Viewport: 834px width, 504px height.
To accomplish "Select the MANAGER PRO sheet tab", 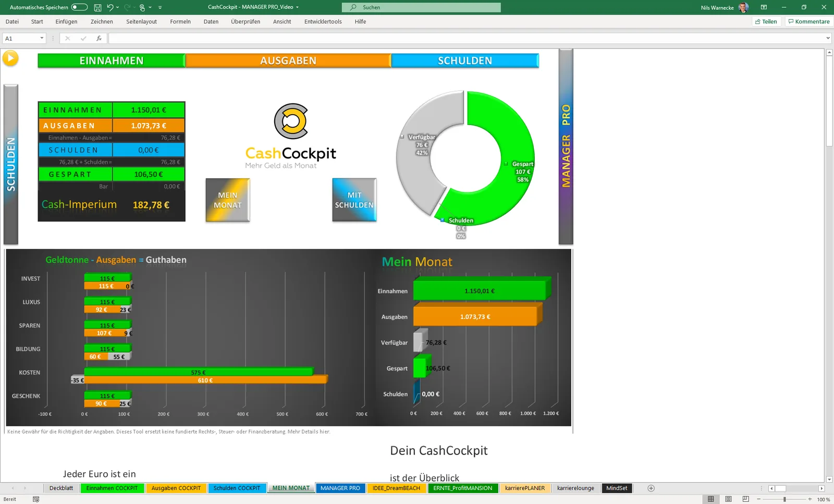I will pos(340,488).
